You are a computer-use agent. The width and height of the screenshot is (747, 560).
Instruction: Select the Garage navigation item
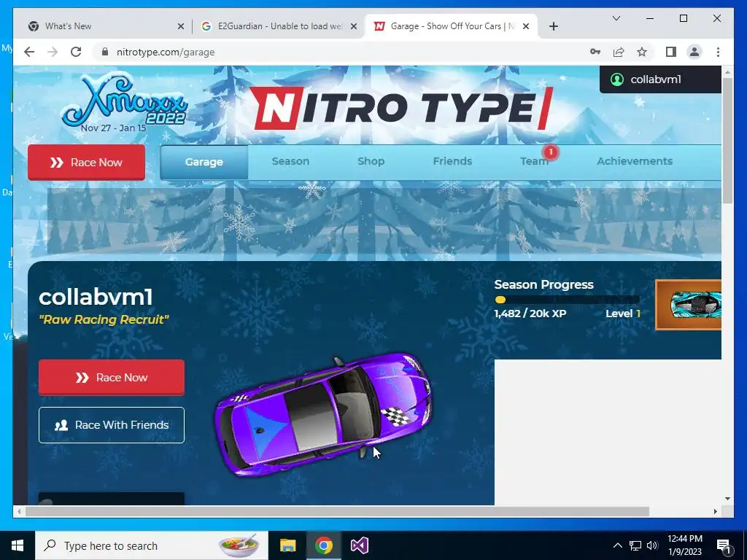click(x=204, y=162)
